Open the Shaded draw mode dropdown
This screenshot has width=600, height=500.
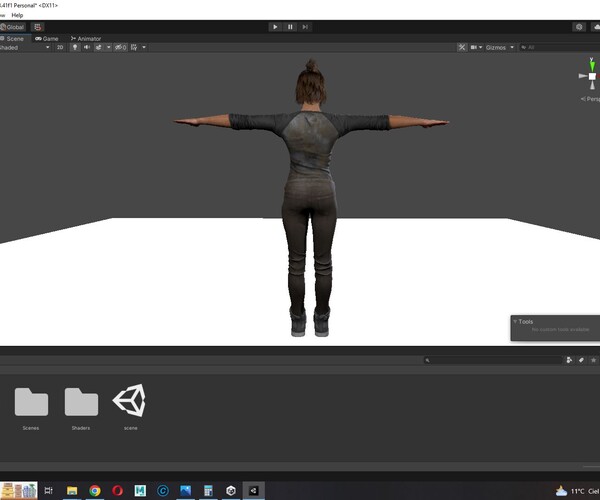tap(25, 47)
